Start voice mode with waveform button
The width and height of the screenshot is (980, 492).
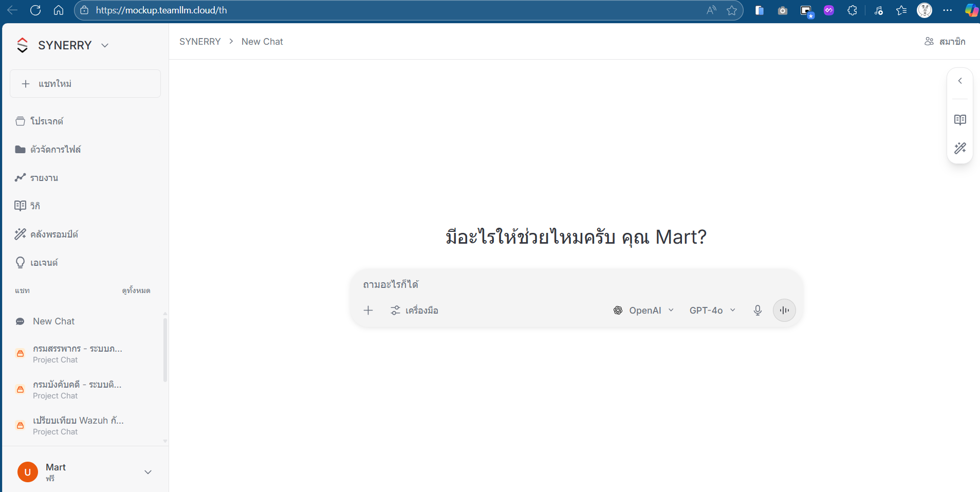[x=784, y=310]
